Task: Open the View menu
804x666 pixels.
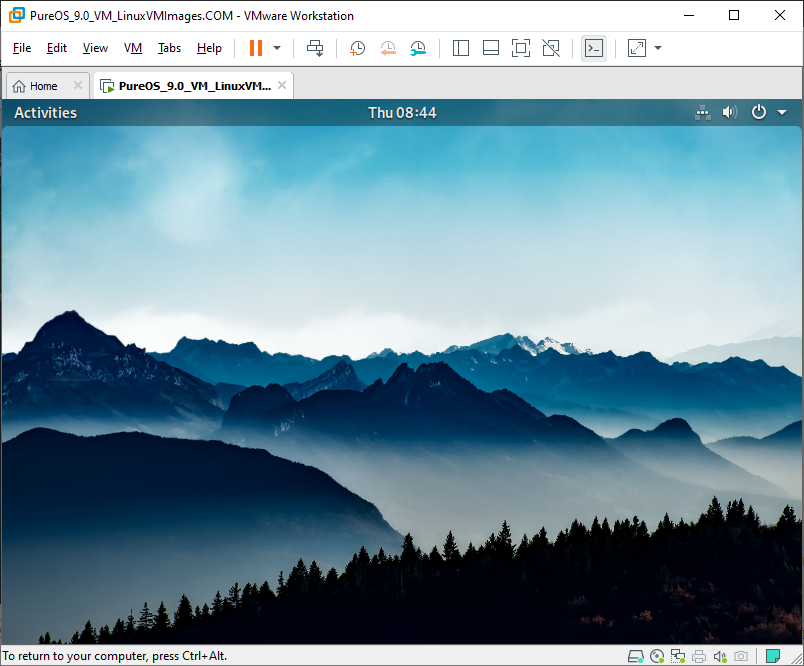Action: pos(95,48)
